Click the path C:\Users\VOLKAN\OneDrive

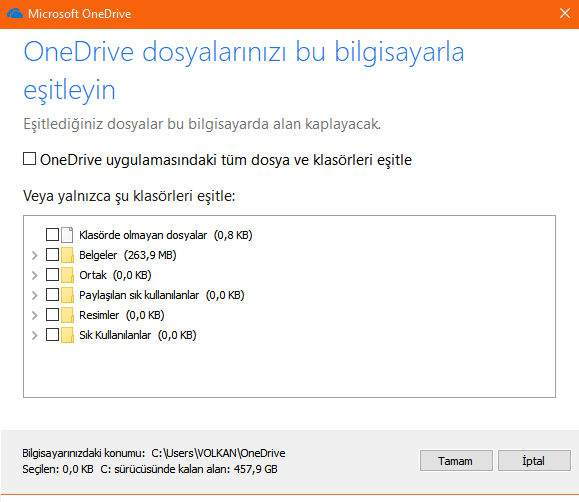(x=218, y=453)
